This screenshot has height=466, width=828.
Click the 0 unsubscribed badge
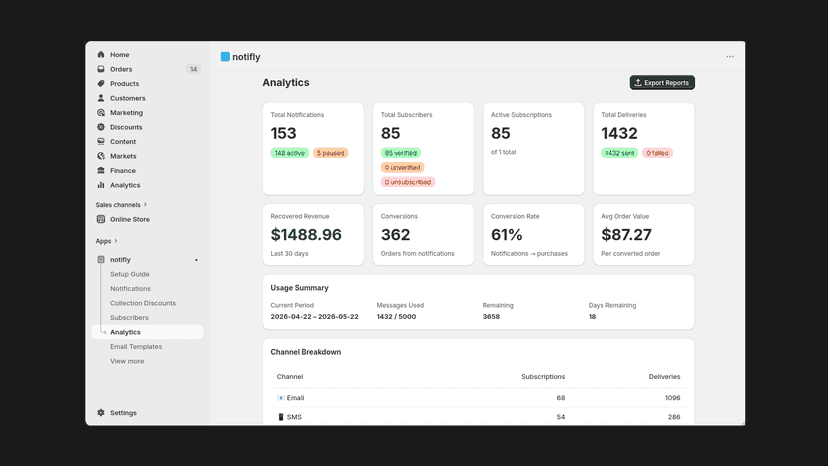point(408,182)
